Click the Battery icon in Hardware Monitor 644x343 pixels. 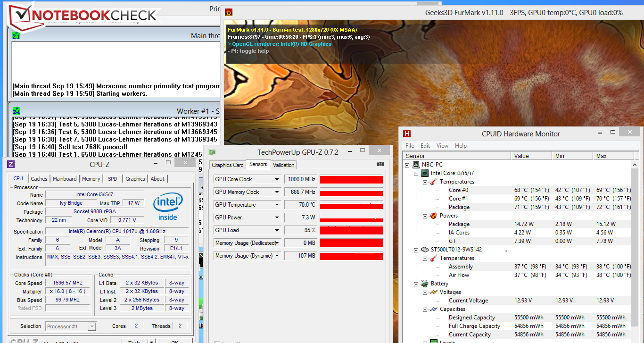(425, 284)
